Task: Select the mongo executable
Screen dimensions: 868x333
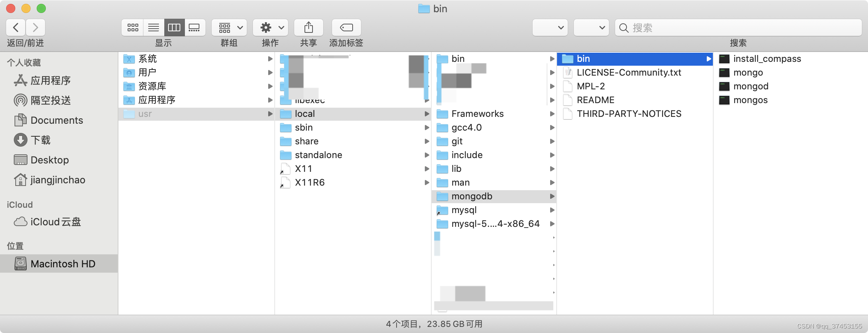Action: pos(791,73)
